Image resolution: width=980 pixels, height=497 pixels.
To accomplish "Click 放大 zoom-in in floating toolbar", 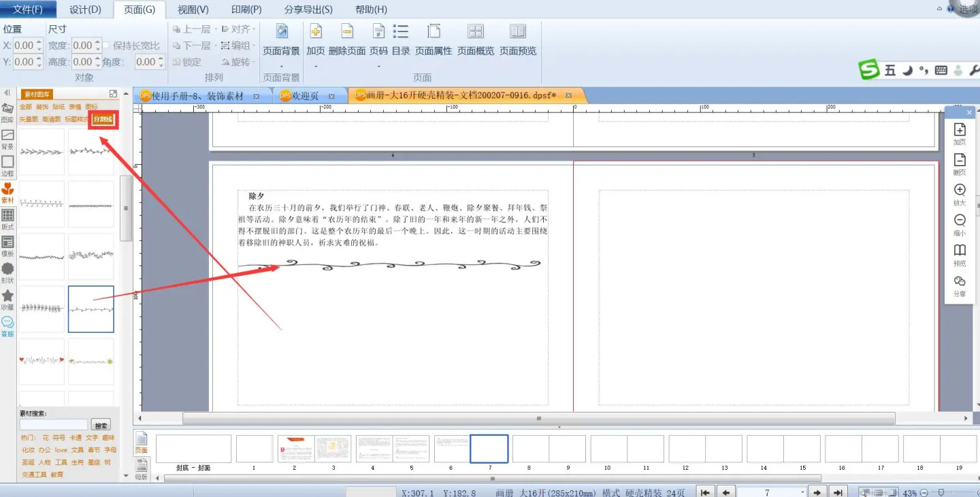I will tap(960, 194).
